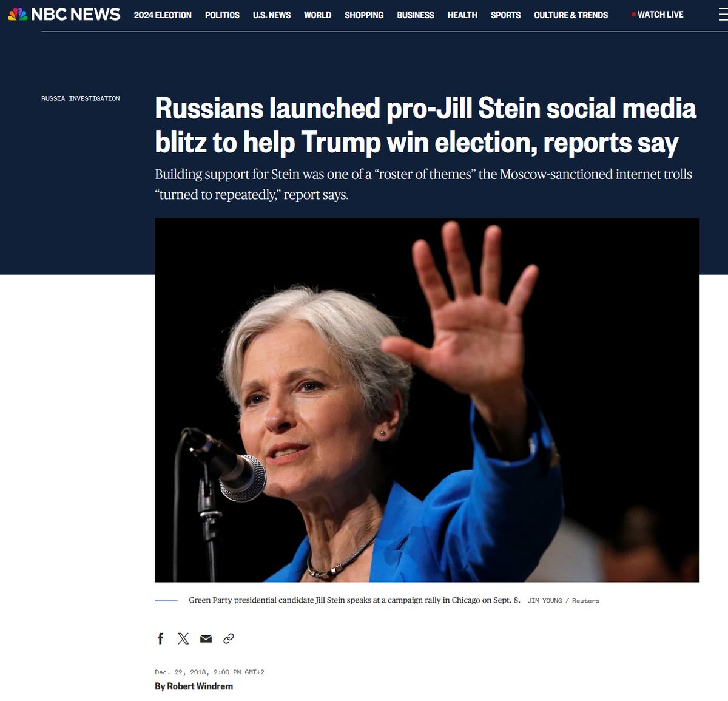Go to the Business section

point(416,15)
